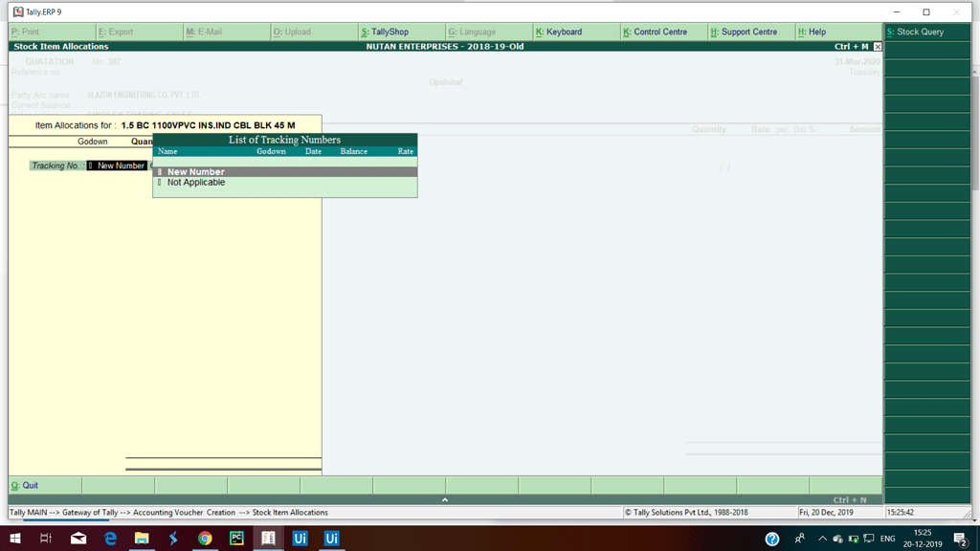Open the first UiPath icon on the taskbar
Image resolution: width=980 pixels, height=551 pixels.
(x=300, y=538)
